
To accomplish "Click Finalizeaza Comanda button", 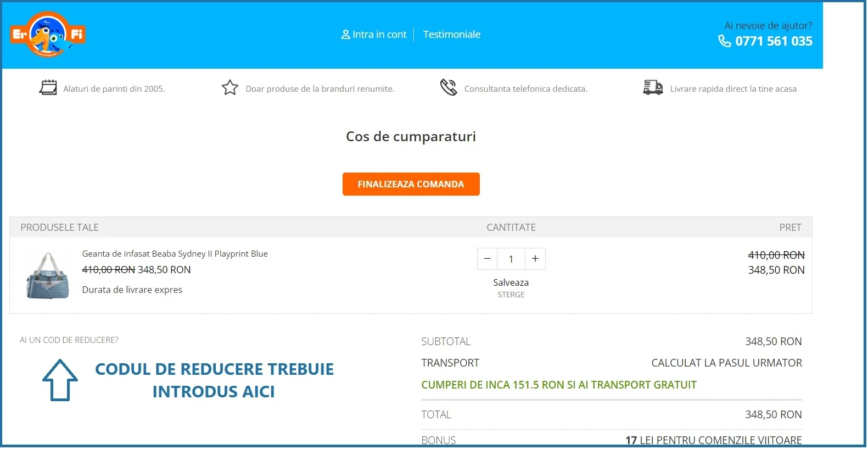I will (x=411, y=184).
